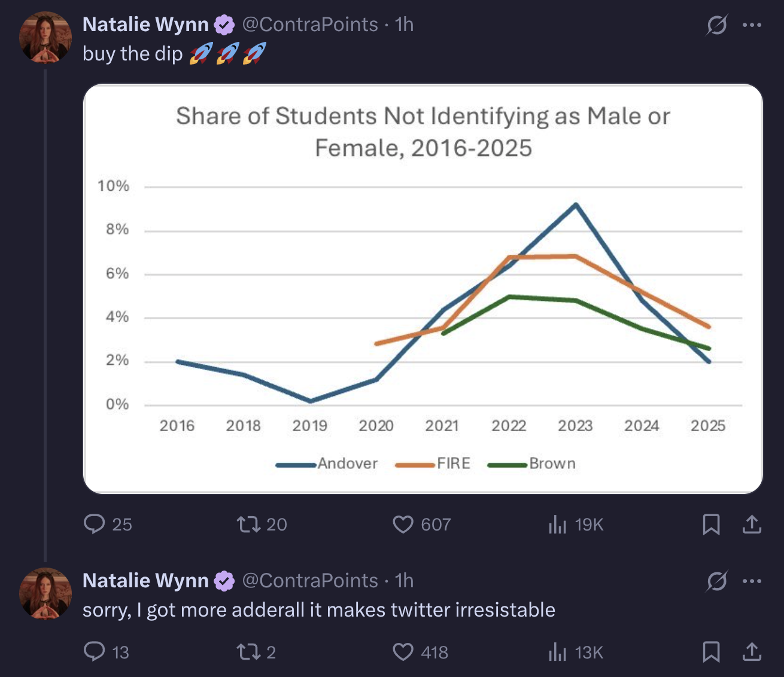Screen dimensions: 784x677
Task: Reply to the "buy the dip" tweet
Action: pyautogui.click(x=95, y=524)
